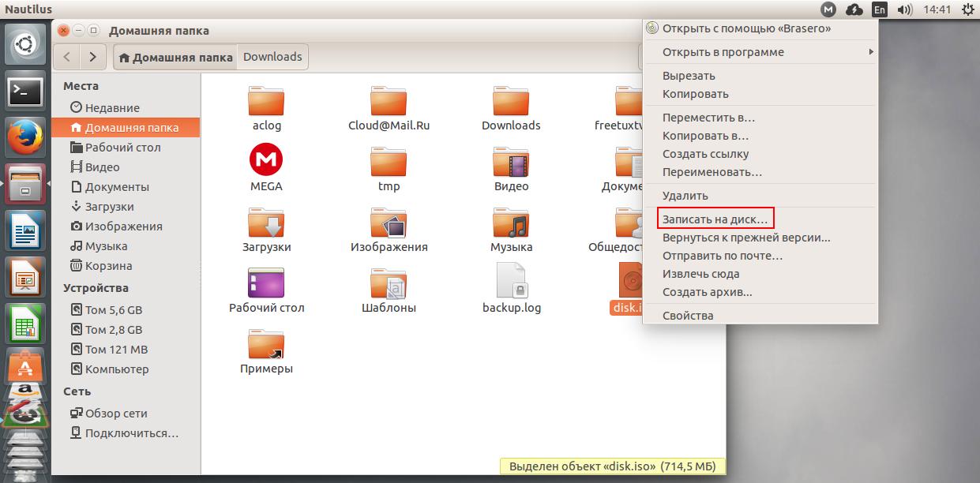Open the MEGA indicator in the top bar
This screenshot has height=483, width=980.
(x=829, y=9)
